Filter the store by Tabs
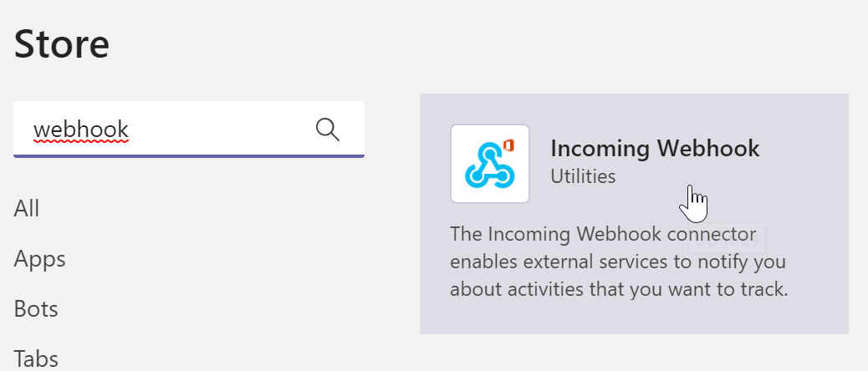Viewport: 868px width, 371px height. pos(36,358)
